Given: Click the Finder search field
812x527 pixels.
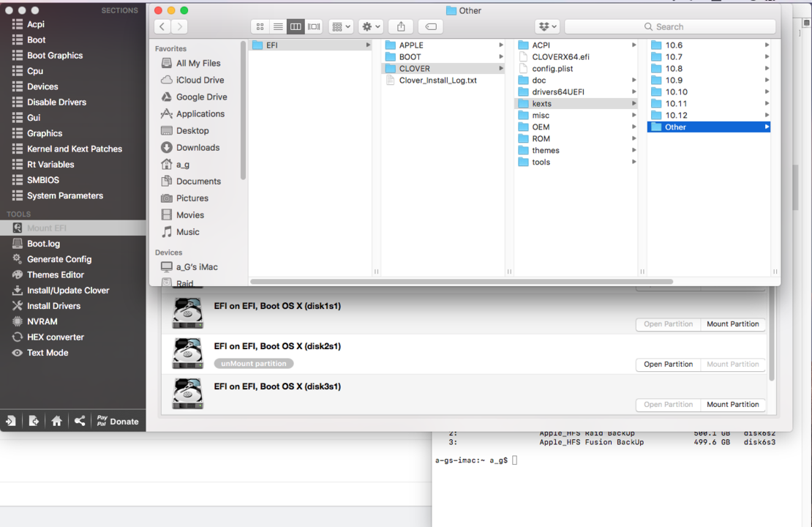Looking at the screenshot, I should (x=670, y=26).
